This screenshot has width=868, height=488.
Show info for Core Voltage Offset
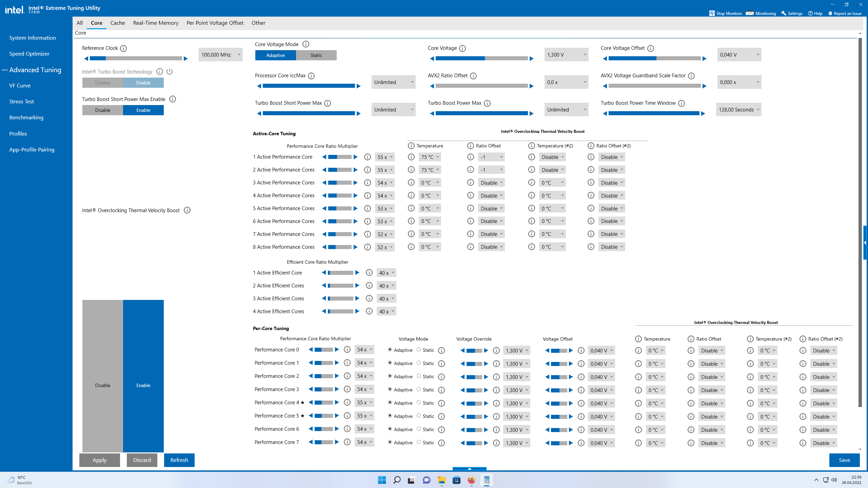coord(650,48)
